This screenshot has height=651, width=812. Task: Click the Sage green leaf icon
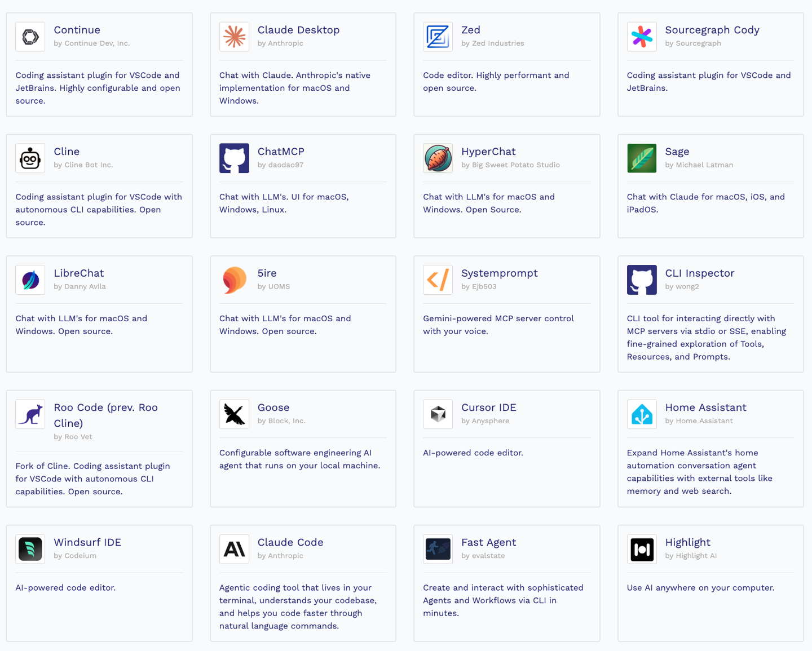click(642, 158)
